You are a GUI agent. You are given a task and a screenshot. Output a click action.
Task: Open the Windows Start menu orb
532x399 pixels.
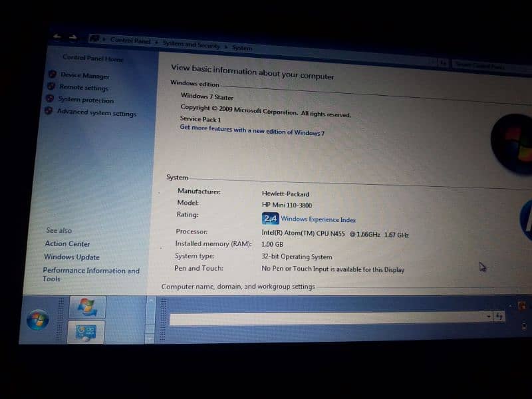click(37, 320)
